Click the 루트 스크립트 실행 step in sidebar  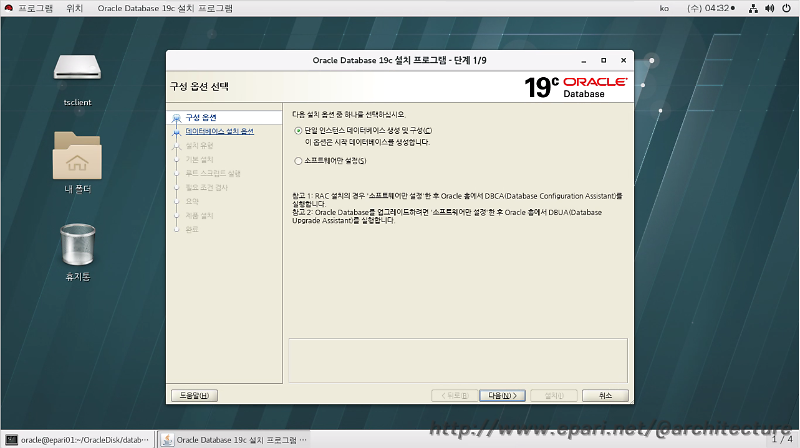[213, 173]
